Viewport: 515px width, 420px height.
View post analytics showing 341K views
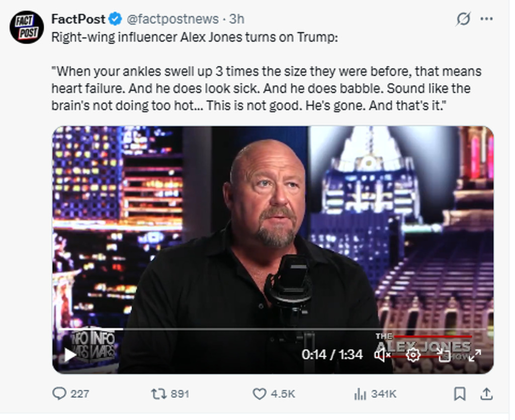[x=360, y=394]
